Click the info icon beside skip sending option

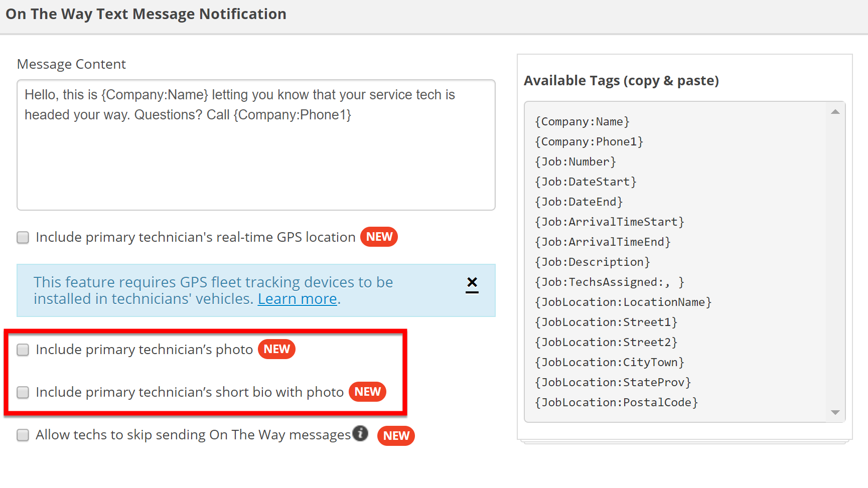(x=360, y=433)
